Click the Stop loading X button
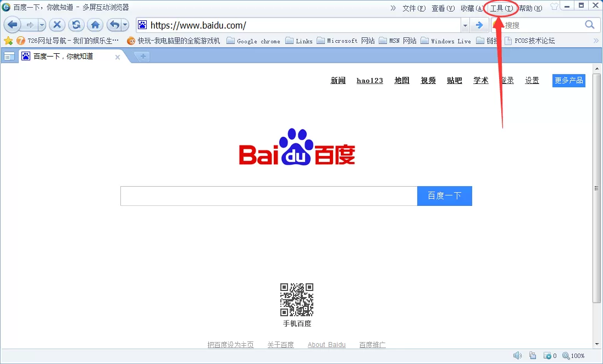603x364 pixels. 57,25
